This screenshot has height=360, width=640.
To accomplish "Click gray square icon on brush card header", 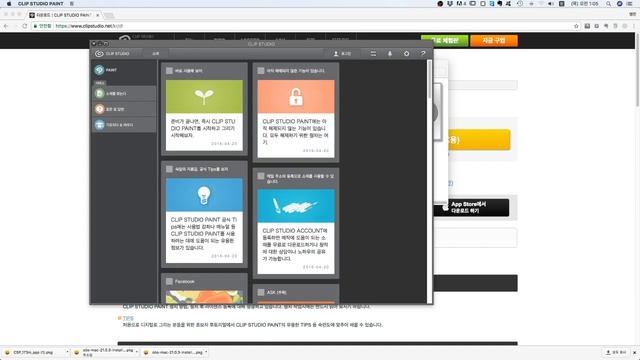I will (261, 176).
